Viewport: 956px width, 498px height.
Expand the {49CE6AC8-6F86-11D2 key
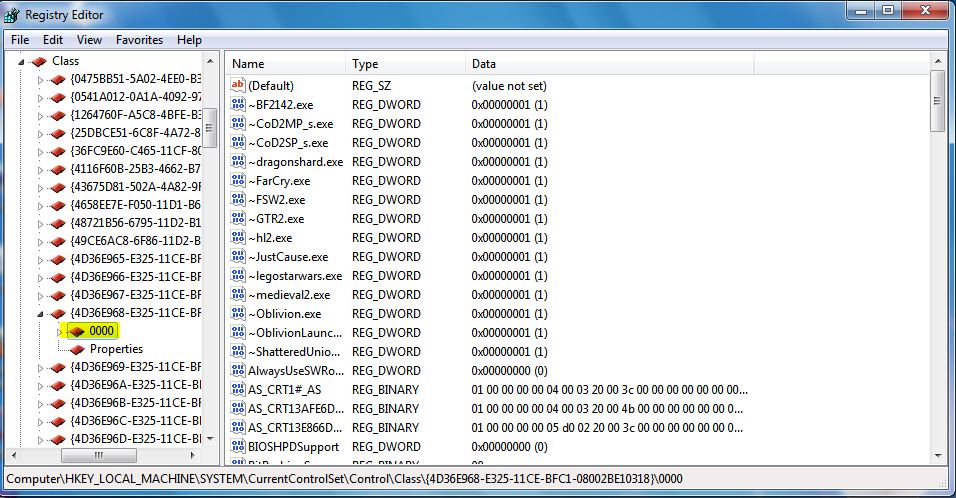40,241
